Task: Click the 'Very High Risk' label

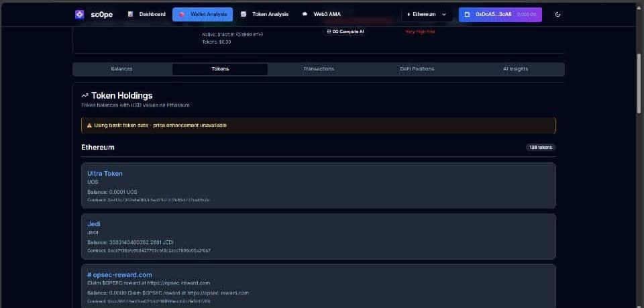Action: 420,32
